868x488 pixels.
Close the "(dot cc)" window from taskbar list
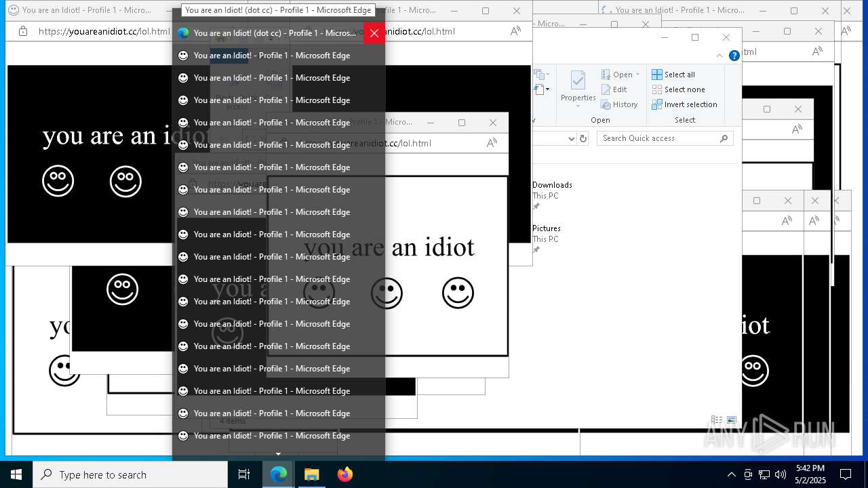tap(374, 33)
